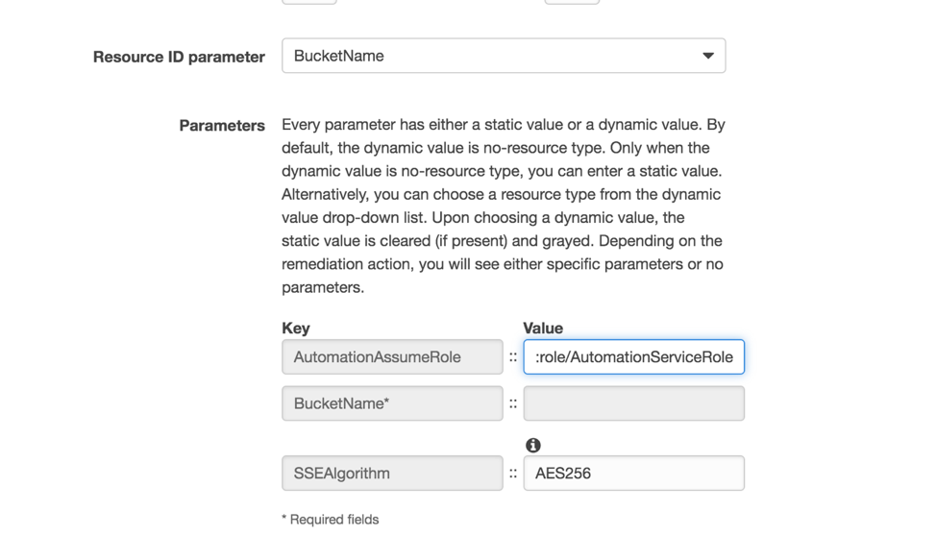Select the SSEAlgorithm key field

pos(392,474)
